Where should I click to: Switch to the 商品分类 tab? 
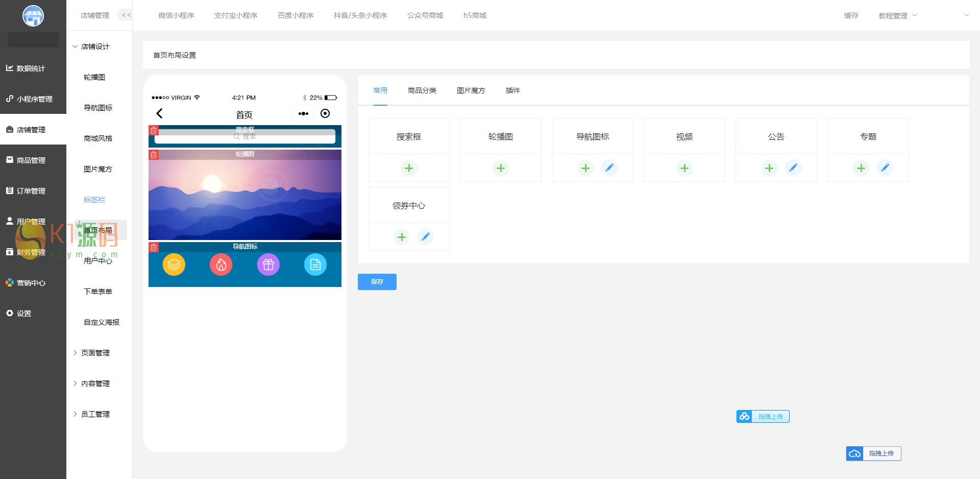[422, 90]
